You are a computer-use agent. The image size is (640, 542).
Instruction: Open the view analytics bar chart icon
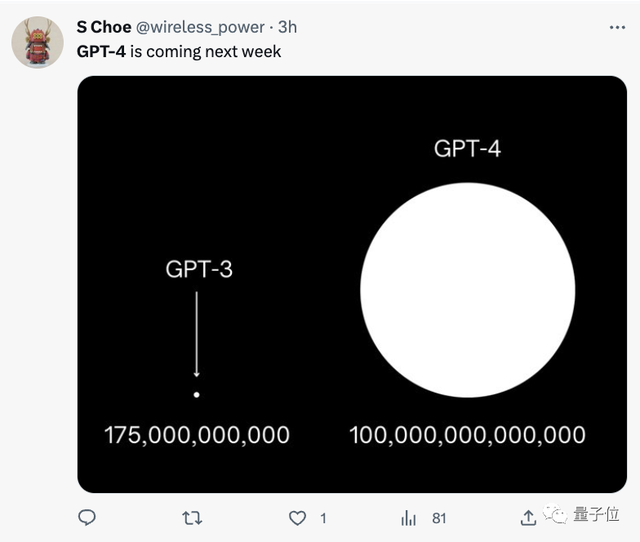coord(408,518)
